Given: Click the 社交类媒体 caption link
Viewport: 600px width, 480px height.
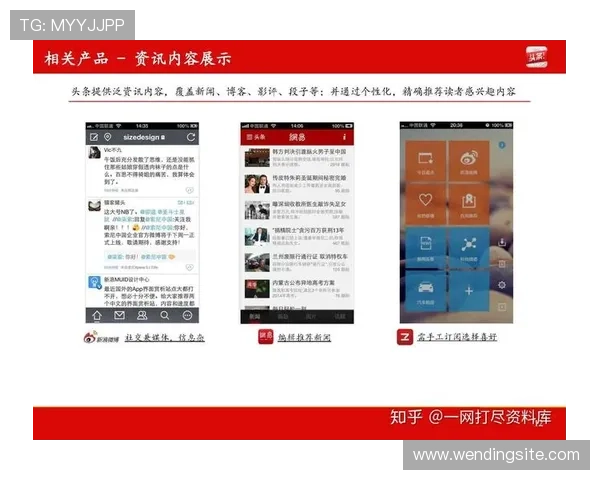Looking at the screenshot, I should pyautogui.click(x=165, y=338).
